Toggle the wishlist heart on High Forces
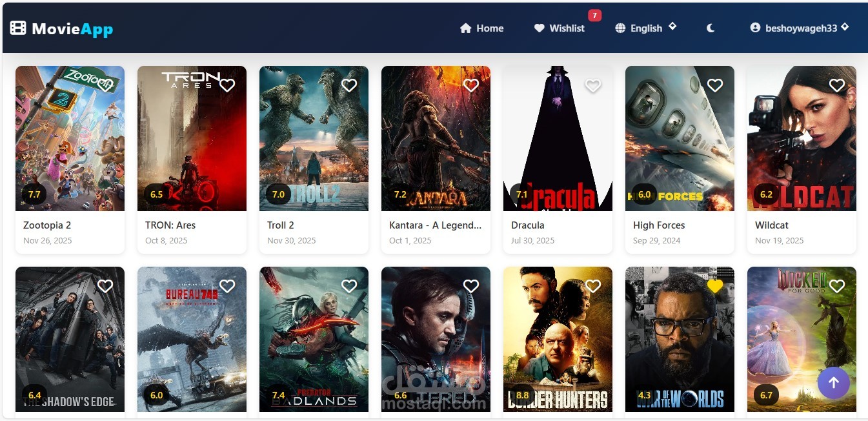The image size is (868, 421). click(715, 85)
